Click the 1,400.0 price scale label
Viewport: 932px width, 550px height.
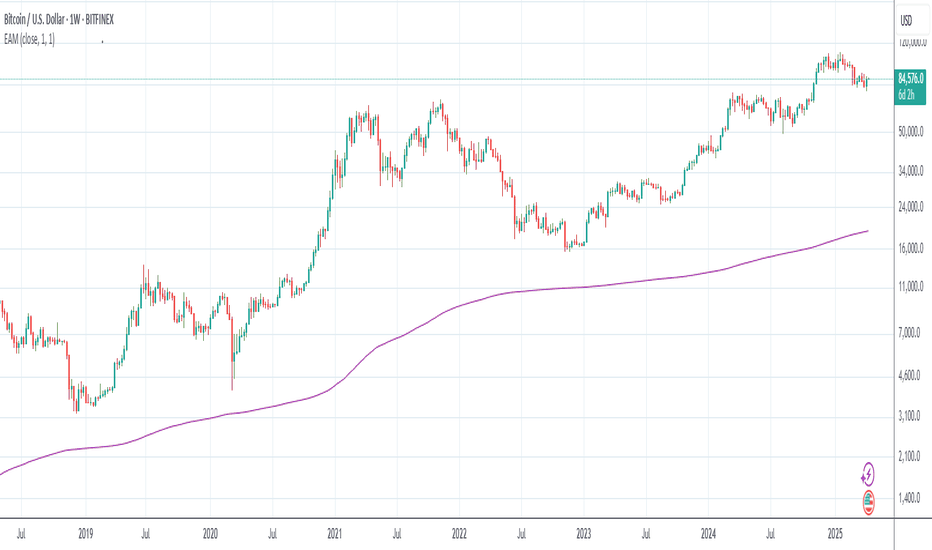[911, 498]
